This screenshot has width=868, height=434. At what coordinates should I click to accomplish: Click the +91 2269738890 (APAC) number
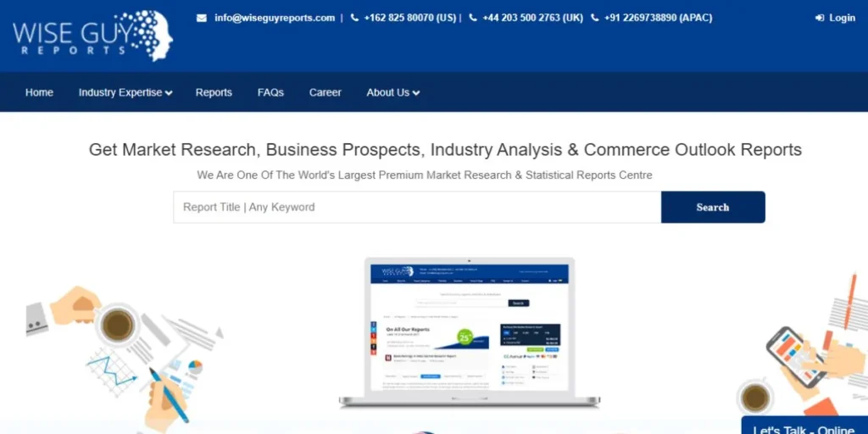658,18
